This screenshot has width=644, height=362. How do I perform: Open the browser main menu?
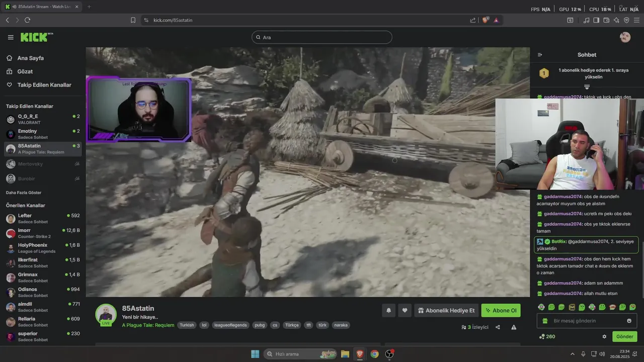point(637,20)
